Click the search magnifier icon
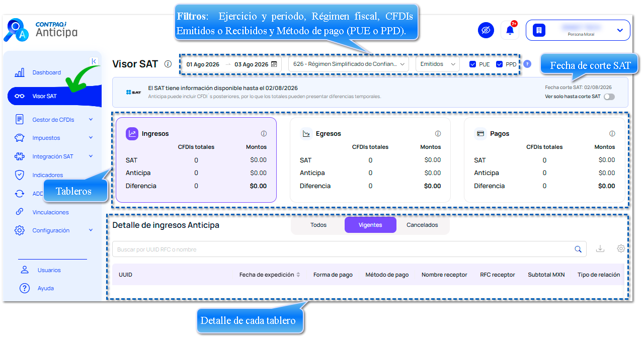The image size is (644, 339). [578, 249]
